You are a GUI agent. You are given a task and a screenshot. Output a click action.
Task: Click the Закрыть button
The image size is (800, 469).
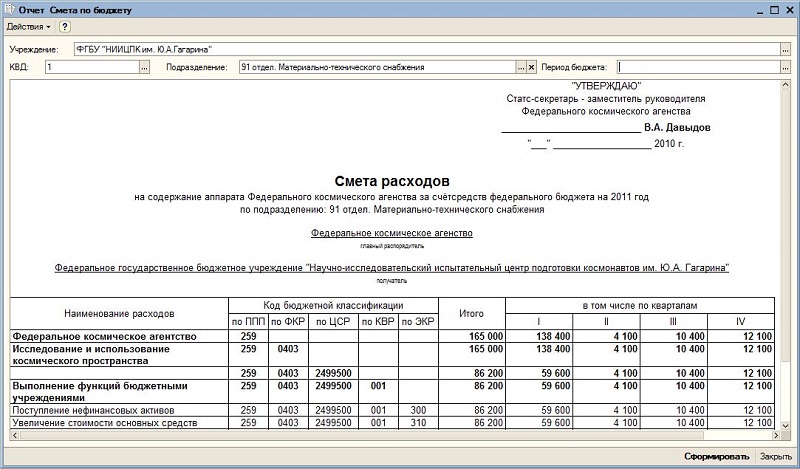(776, 457)
